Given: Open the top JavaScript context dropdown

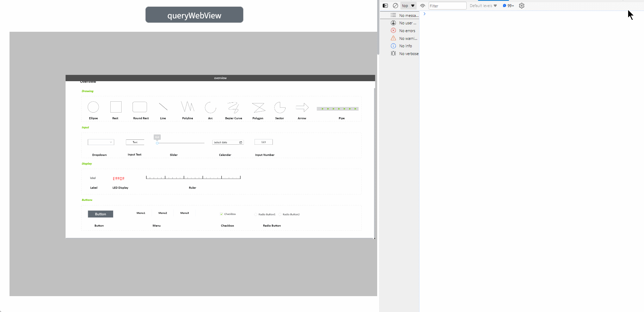Looking at the screenshot, I should click(408, 6).
